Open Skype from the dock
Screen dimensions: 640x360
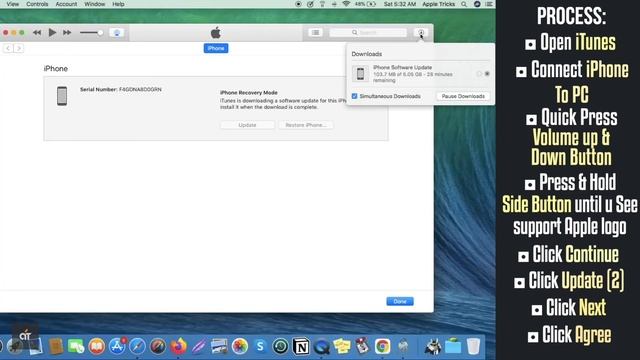pyautogui.click(x=260, y=346)
